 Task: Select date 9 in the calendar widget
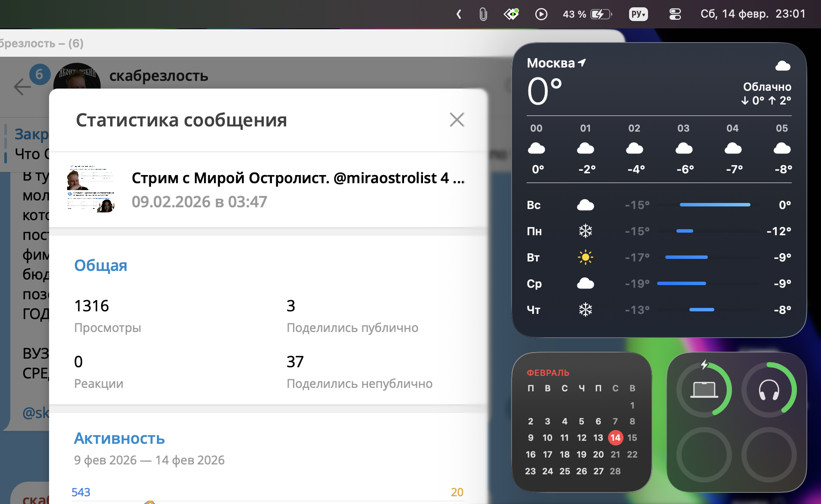tap(531, 438)
